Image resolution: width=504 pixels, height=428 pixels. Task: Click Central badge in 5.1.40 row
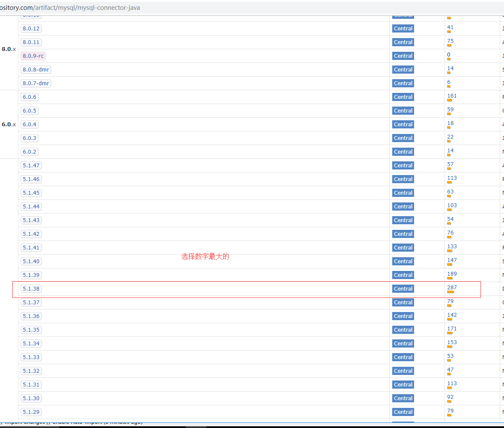point(403,262)
